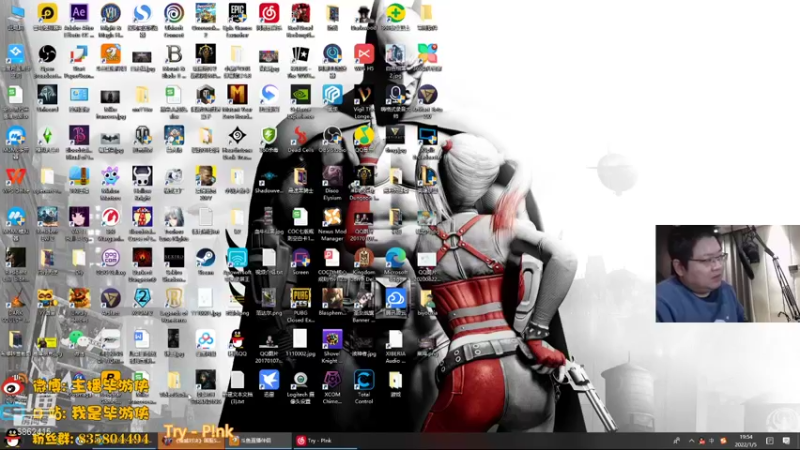Image resolution: width=800 pixels, height=450 pixels.
Task: Open the Tencent QQ penguin shortcut
Action: (237, 339)
